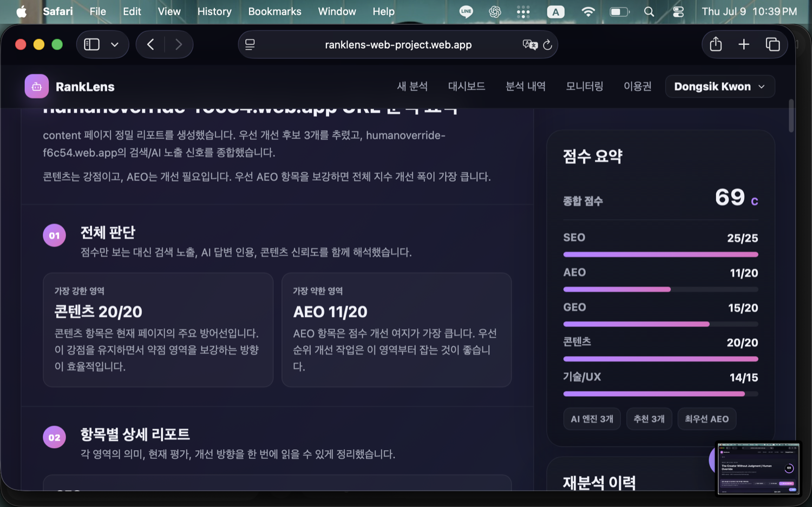Open the View menu

[x=169, y=11]
